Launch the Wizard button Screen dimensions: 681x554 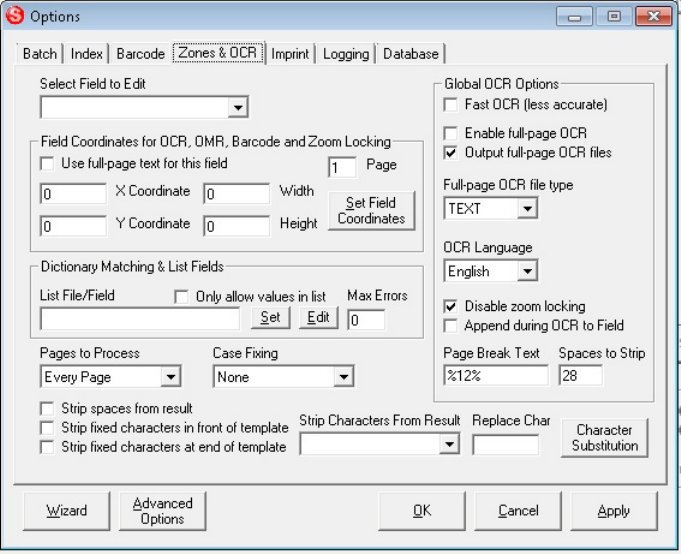(x=66, y=511)
